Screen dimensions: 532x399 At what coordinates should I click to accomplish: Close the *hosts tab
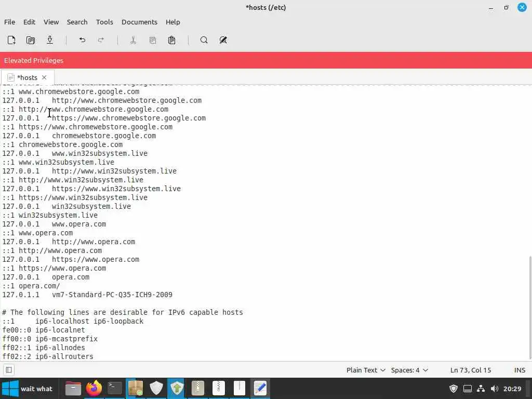[44, 78]
